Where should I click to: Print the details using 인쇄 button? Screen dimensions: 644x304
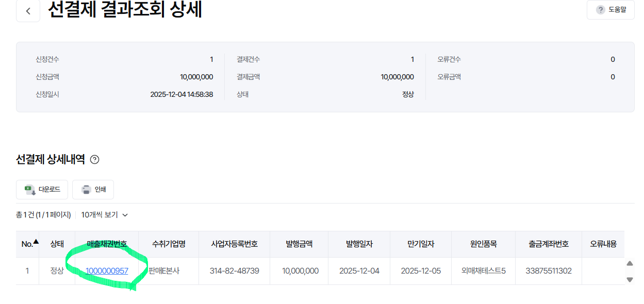pos(93,190)
